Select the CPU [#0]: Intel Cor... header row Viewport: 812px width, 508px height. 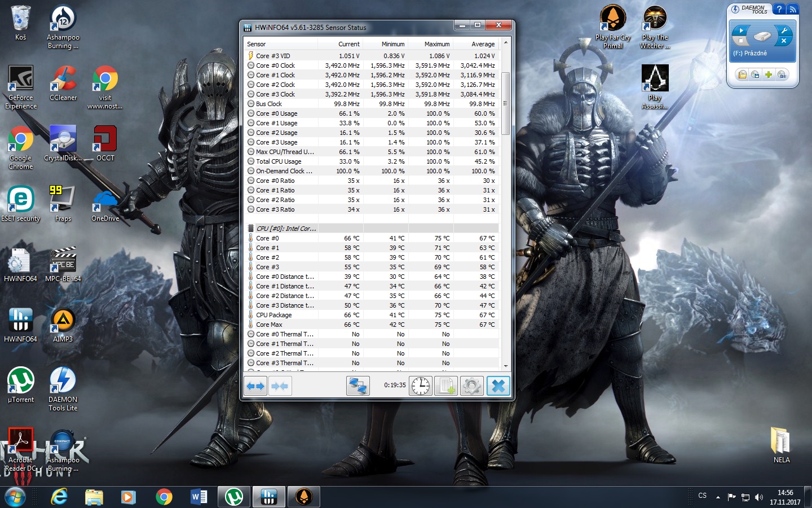[372, 229]
